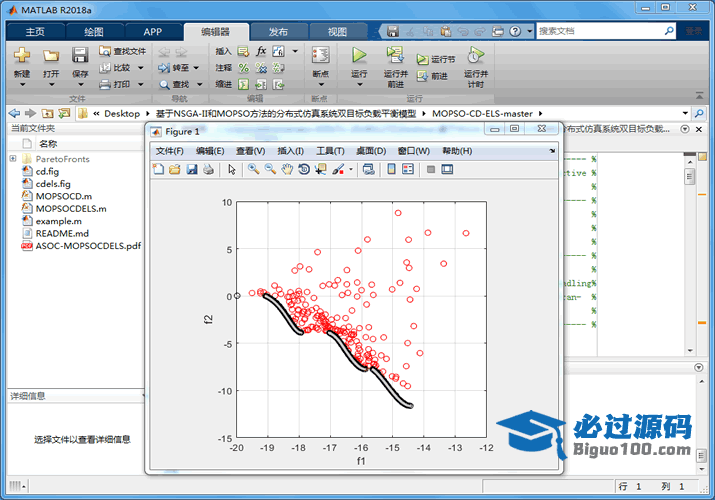Switch to the Plots (绘图) tab
The width and height of the screenshot is (715, 500).
pyautogui.click(x=94, y=32)
